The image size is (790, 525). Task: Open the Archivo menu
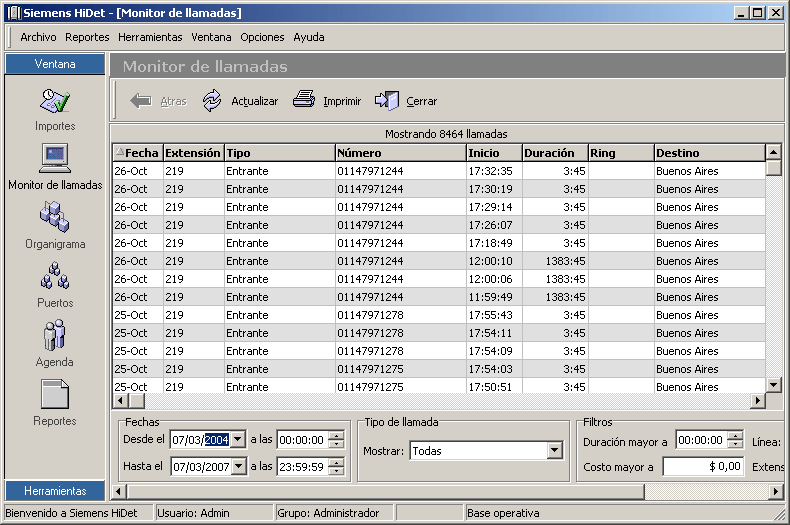[38, 37]
